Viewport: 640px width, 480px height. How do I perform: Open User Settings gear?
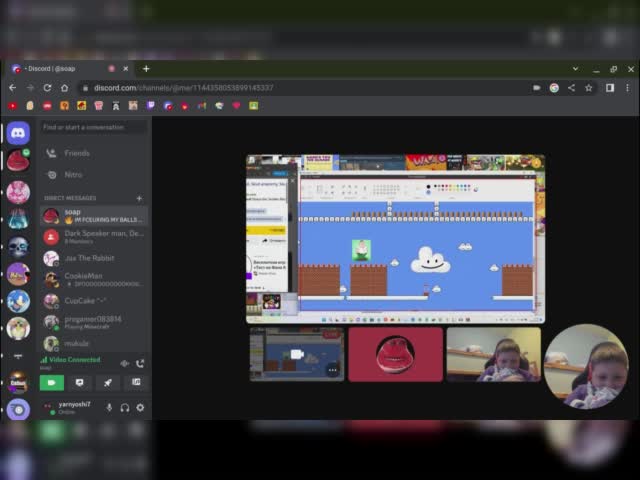[x=140, y=407]
